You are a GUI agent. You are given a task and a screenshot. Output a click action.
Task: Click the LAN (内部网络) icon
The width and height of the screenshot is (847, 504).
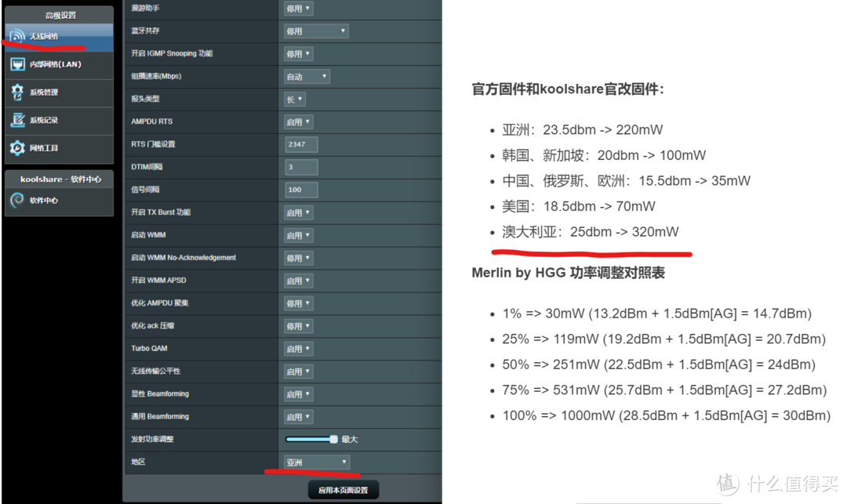click(x=17, y=64)
